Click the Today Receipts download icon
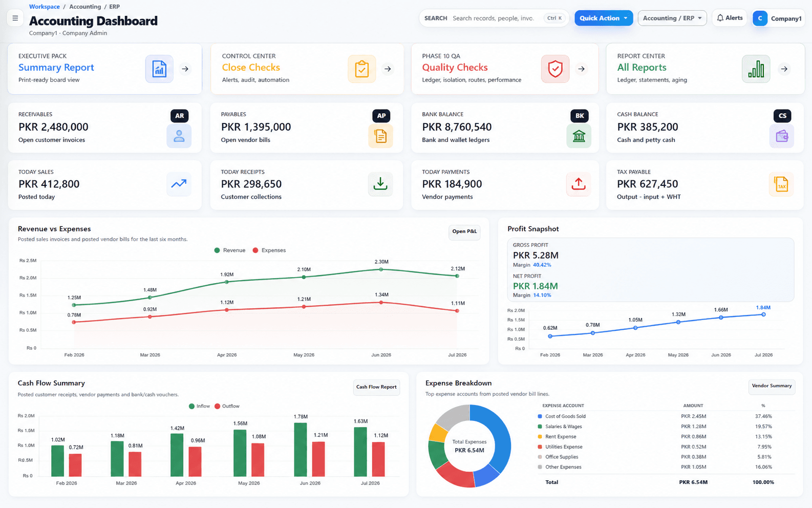This screenshot has height=508, width=812. pyautogui.click(x=380, y=184)
